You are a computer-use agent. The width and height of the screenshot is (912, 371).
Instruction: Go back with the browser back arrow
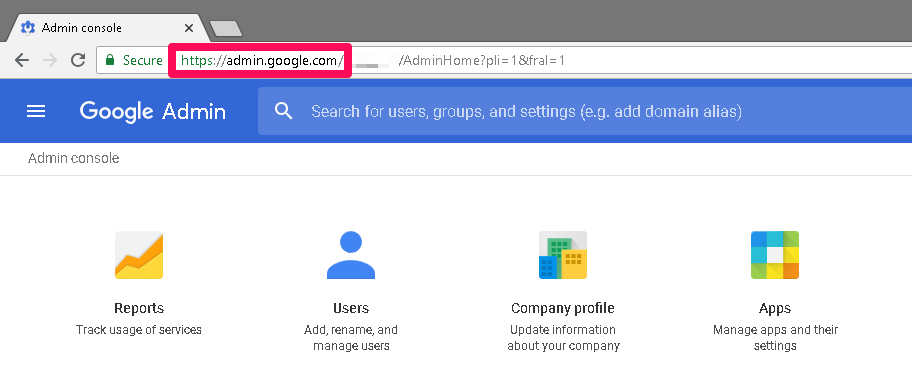tap(22, 60)
